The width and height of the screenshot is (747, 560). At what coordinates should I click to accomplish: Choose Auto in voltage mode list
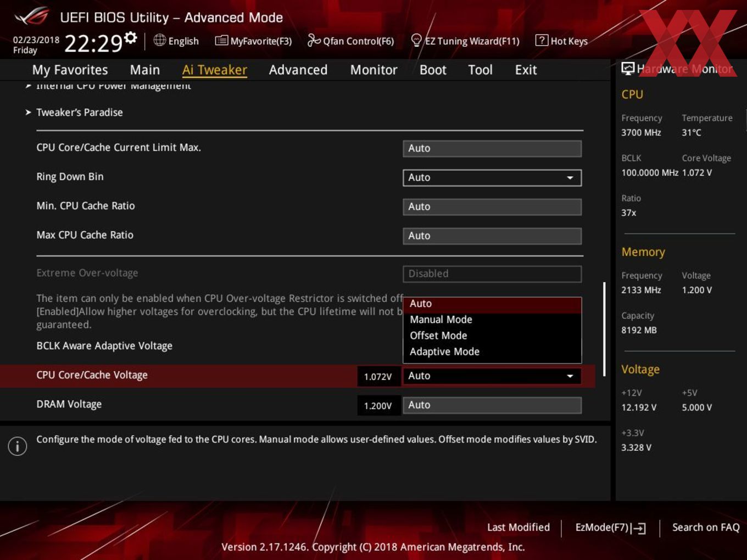tap(492, 304)
